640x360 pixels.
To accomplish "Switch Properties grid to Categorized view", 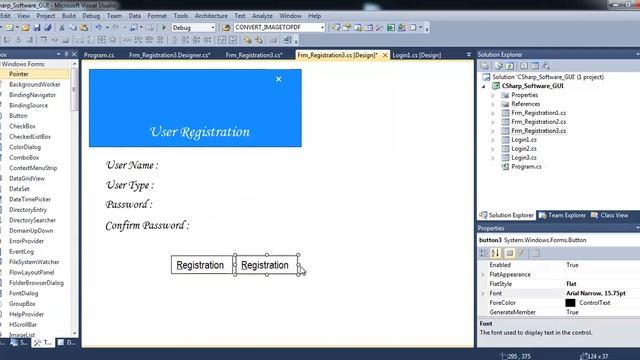I will (484, 253).
